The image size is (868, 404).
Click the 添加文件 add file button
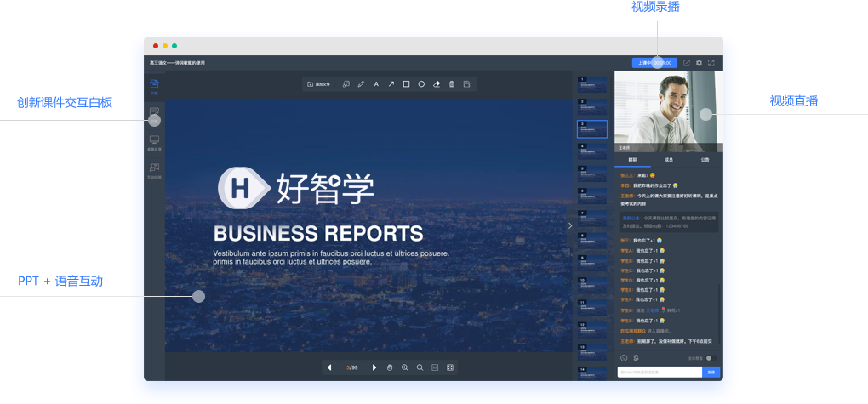click(x=319, y=84)
